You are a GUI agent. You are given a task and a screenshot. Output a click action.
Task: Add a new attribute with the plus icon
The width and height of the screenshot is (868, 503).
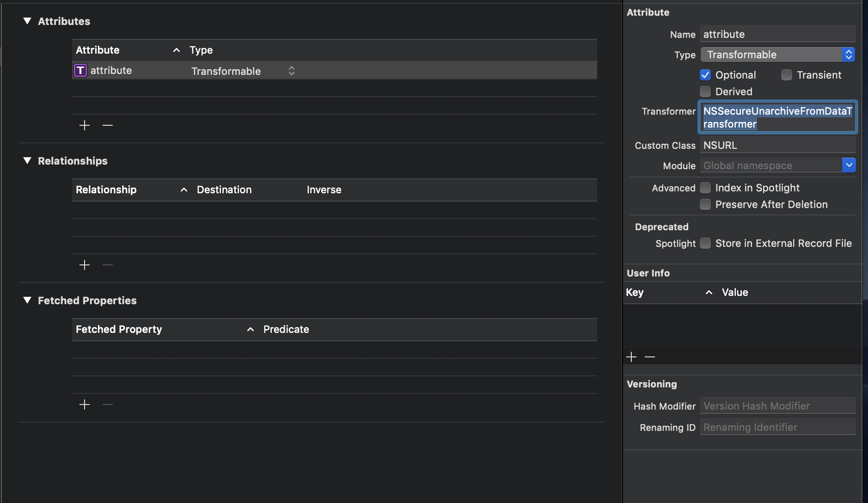[85, 125]
